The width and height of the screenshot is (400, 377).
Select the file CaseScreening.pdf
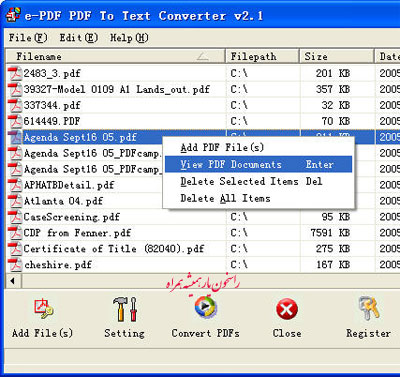(x=72, y=217)
